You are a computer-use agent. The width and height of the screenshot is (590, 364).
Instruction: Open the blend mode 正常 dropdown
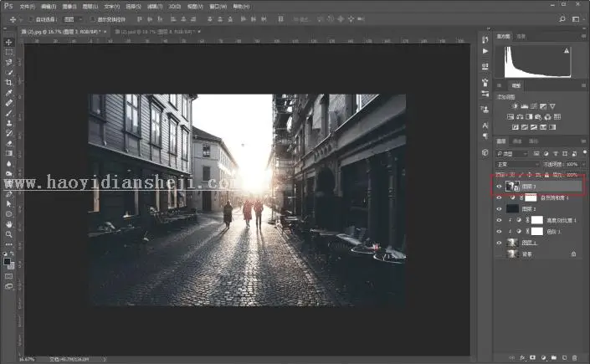[518, 165]
